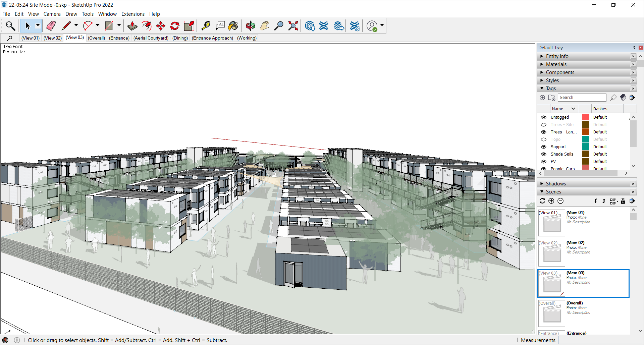The height and width of the screenshot is (345, 644).
Task: Select the Text label tool
Action: click(x=220, y=26)
